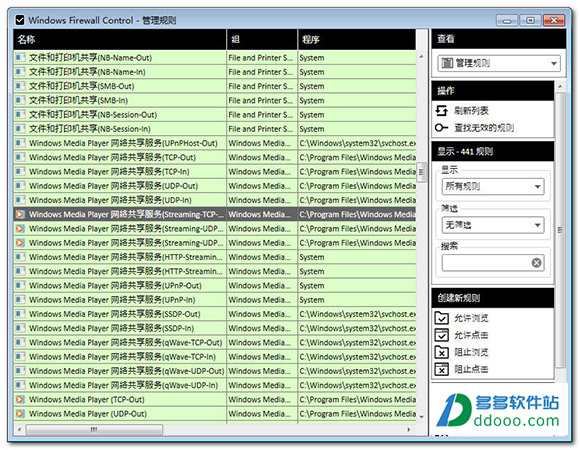Minimize the Windows Firewall Control window

tap(507, 20)
